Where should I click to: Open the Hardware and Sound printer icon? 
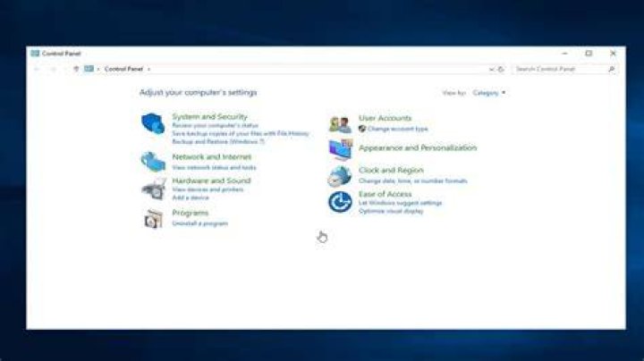[154, 189]
